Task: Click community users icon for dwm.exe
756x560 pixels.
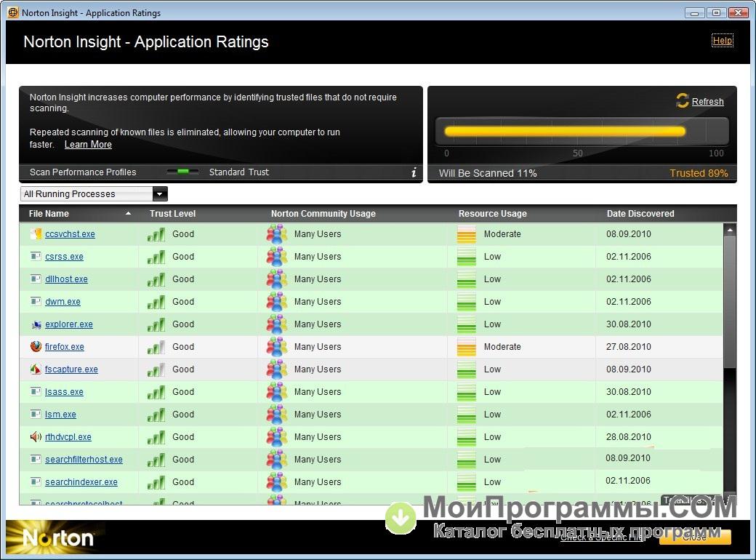Action: (277, 302)
